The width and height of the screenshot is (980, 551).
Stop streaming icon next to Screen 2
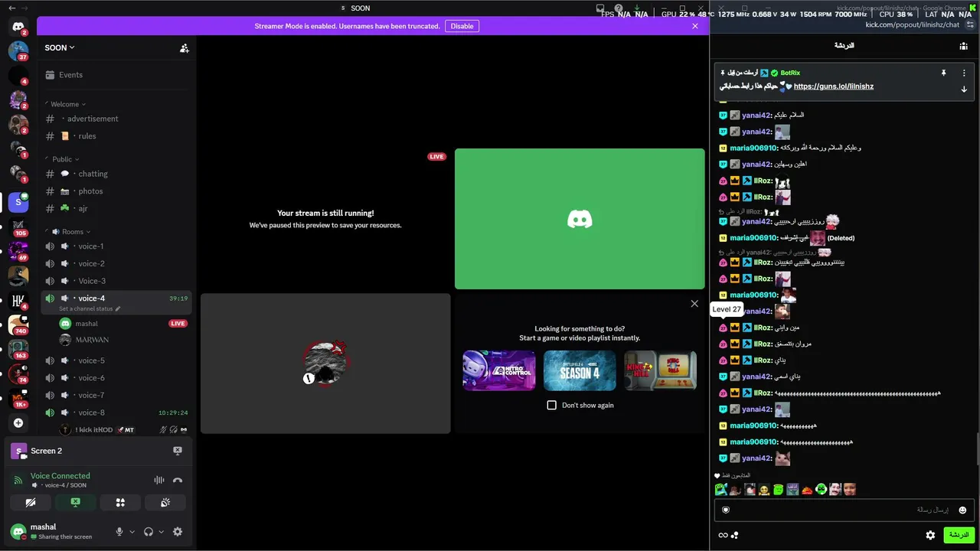pos(178,451)
